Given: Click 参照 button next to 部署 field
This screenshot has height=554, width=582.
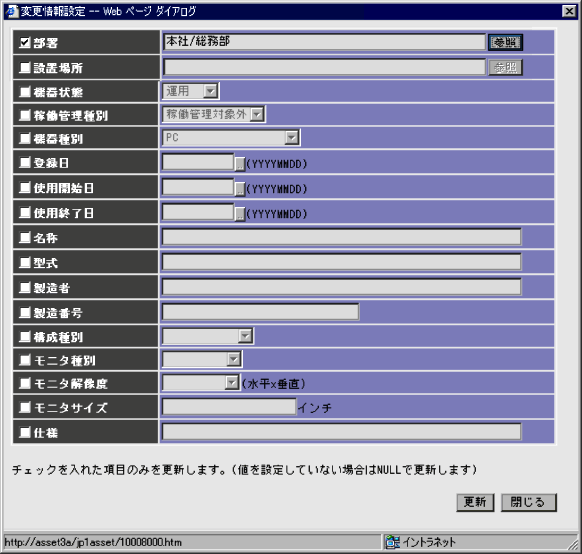Looking at the screenshot, I should pos(505,42).
